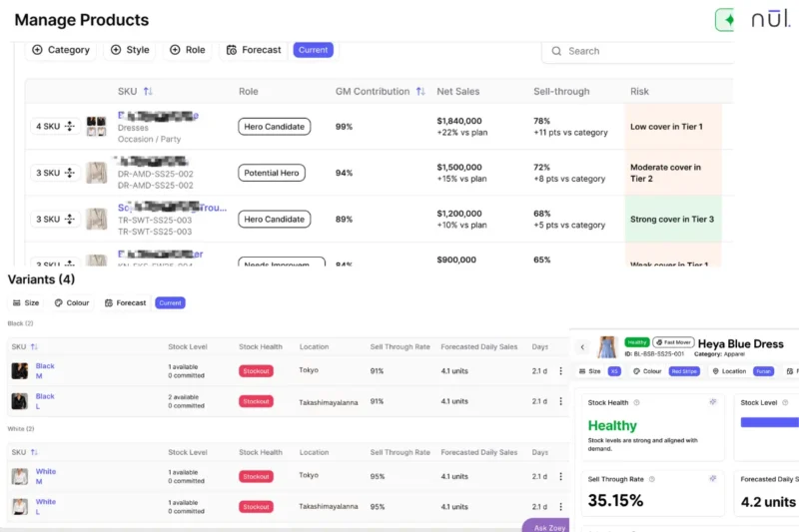Click the info icon next to Stock Health

pos(636,402)
